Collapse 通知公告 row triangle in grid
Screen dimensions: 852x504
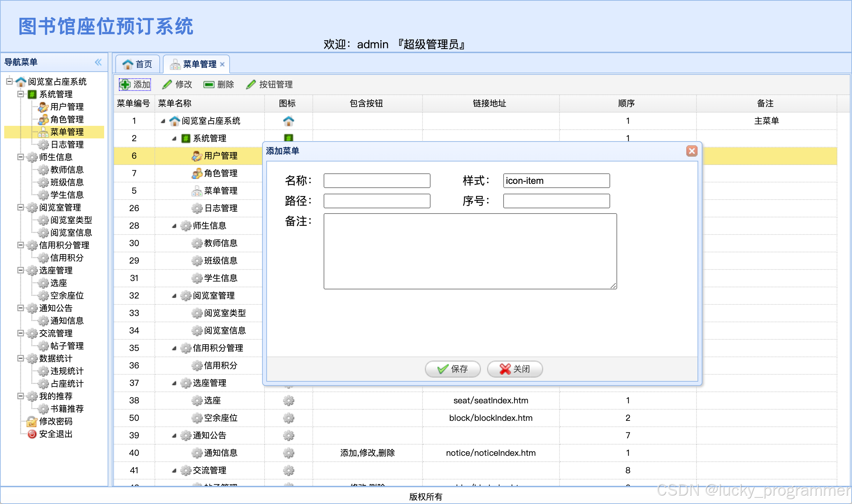(x=174, y=436)
